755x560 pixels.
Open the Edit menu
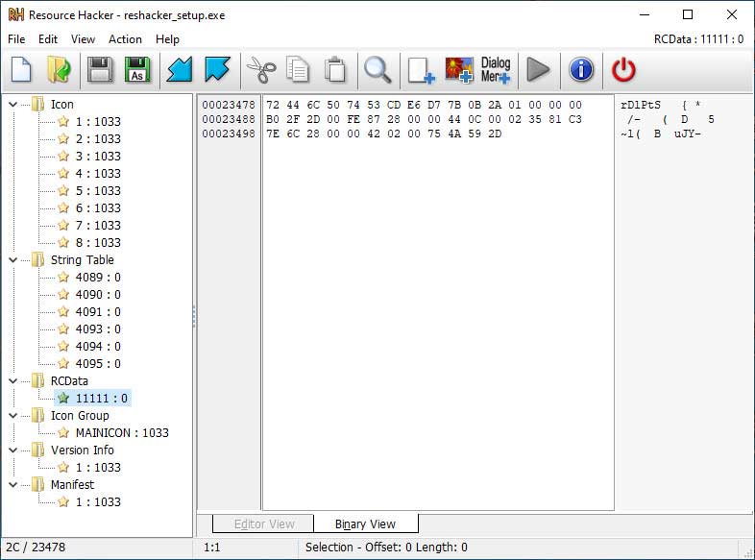[x=48, y=39]
